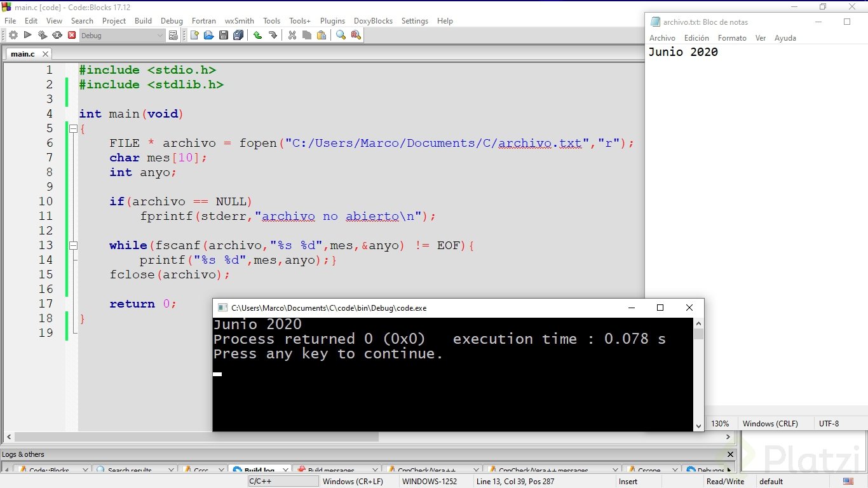868x488 pixels.
Task: Collapse the fold marker at line 5
Action: 73,129
